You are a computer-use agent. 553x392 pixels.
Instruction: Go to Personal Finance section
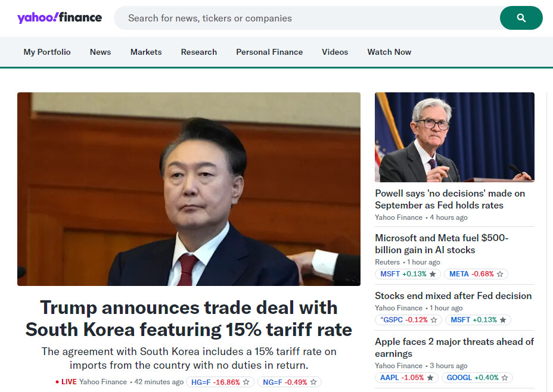pos(269,52)
